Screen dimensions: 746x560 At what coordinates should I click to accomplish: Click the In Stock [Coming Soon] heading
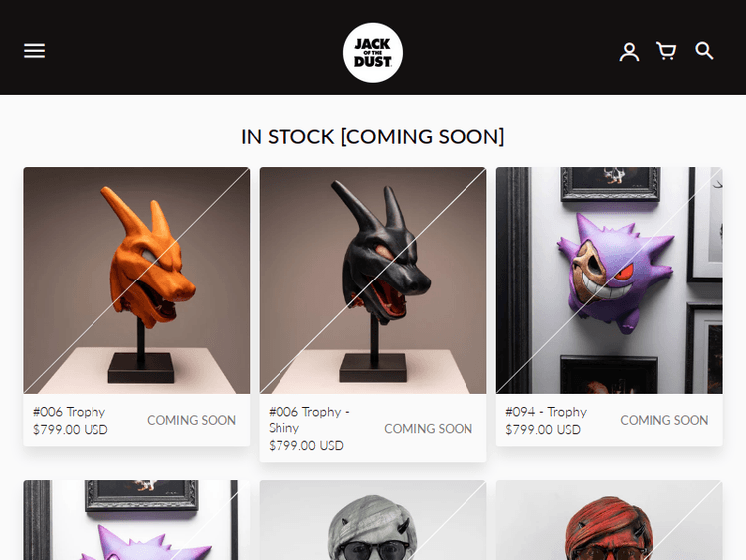pyautogui.click(x=373, y=137)
